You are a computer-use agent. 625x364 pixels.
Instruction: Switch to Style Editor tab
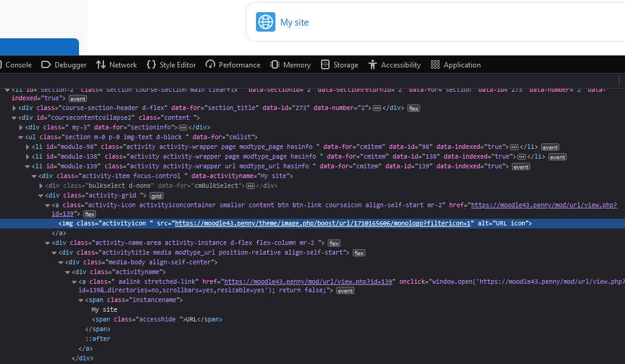[171, 65]
